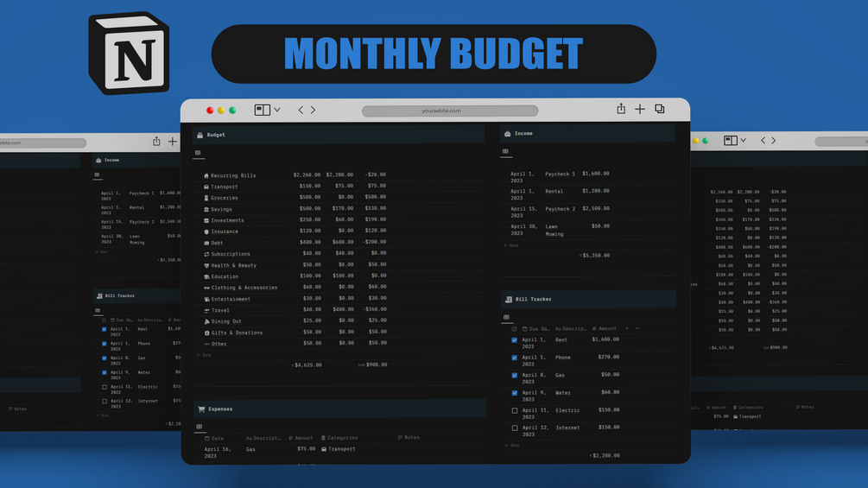The width and height of the screenshot is (868, 488).
Task: Click the Entertainment category icon
Action: (x=206, y=299)
